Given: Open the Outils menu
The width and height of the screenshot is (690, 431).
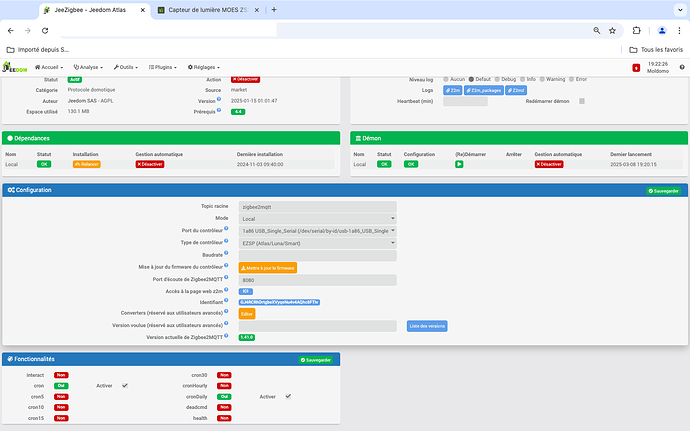Looking at the screenshot, I should 126,67.
